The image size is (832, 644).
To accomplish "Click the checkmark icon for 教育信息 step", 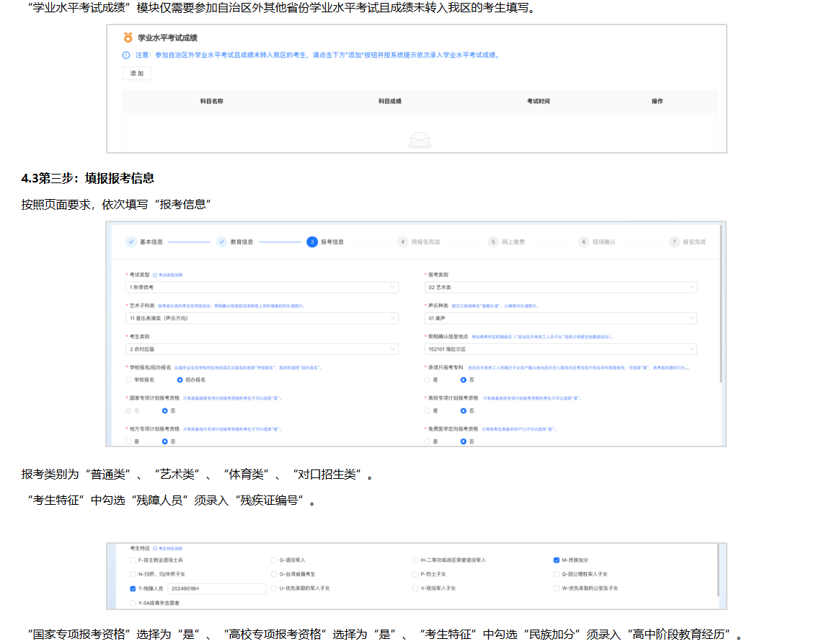I will coord(222,242).
